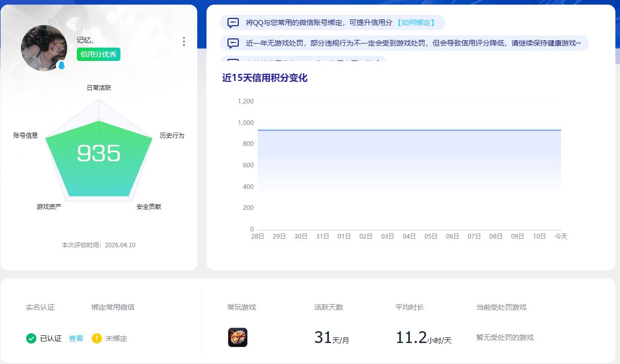Viewport: 620px width, 364px height.
Task: Click the 01日 date on chart axis
Action: click(x=344, y=237)
